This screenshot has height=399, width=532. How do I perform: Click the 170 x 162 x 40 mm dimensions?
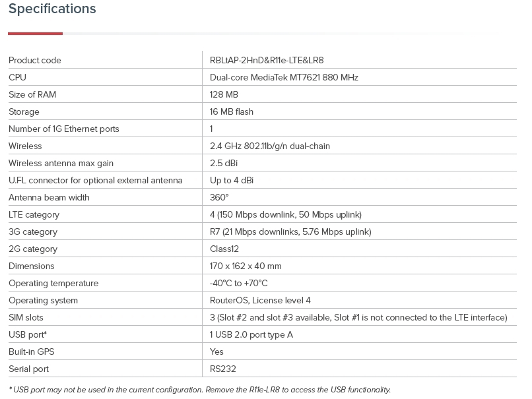click(x=246, y=266)
